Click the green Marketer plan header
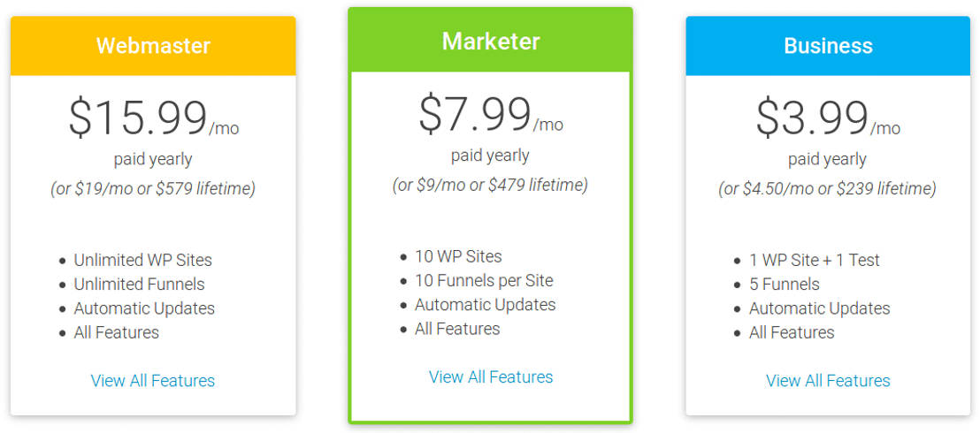This screenshot has width=980, height=433. [x=491, y=42]
